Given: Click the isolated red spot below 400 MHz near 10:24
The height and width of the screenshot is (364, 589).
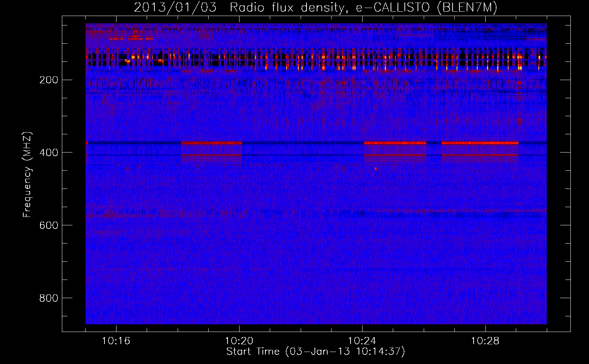Looking at the screenshot, I should [376, 169].
